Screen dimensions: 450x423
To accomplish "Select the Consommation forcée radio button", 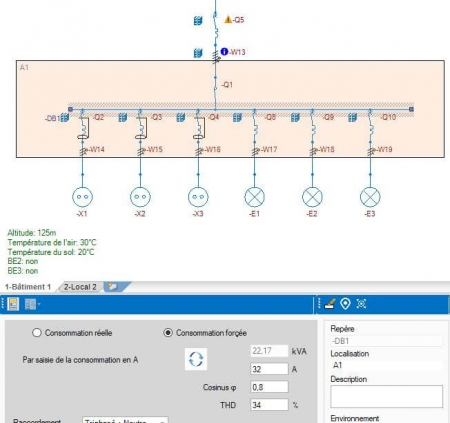I will [168, 333].
